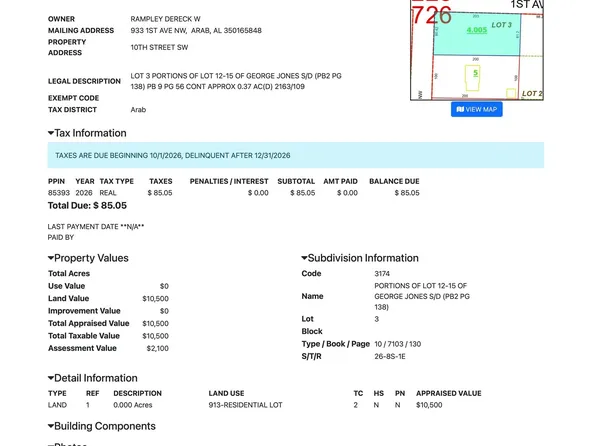596x446 pixels.
Task: Open the parcel map thumbnail
Action: [477, 50]
